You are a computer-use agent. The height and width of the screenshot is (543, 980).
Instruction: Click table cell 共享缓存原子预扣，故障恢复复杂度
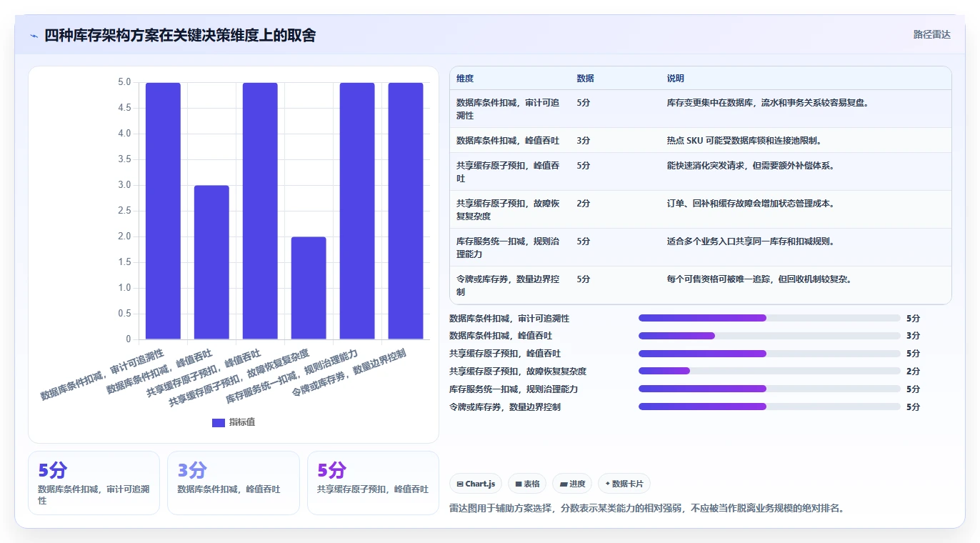509,210
